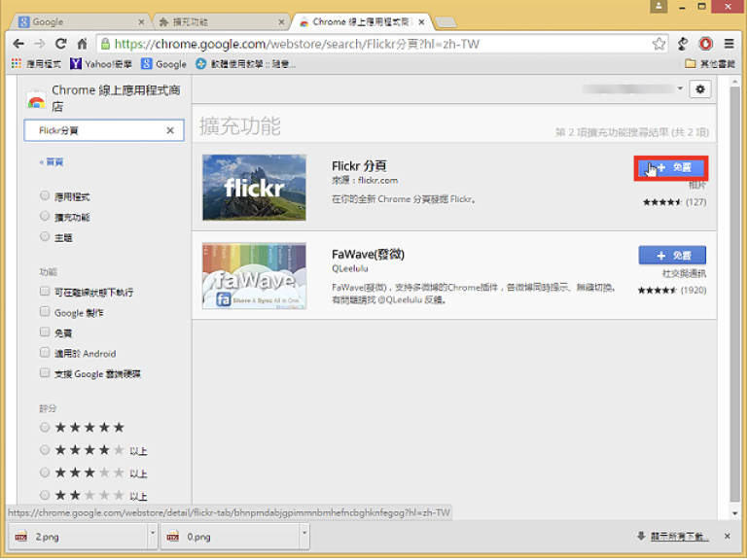Enable the Works with Google Drive checkbox

(45, 373)
